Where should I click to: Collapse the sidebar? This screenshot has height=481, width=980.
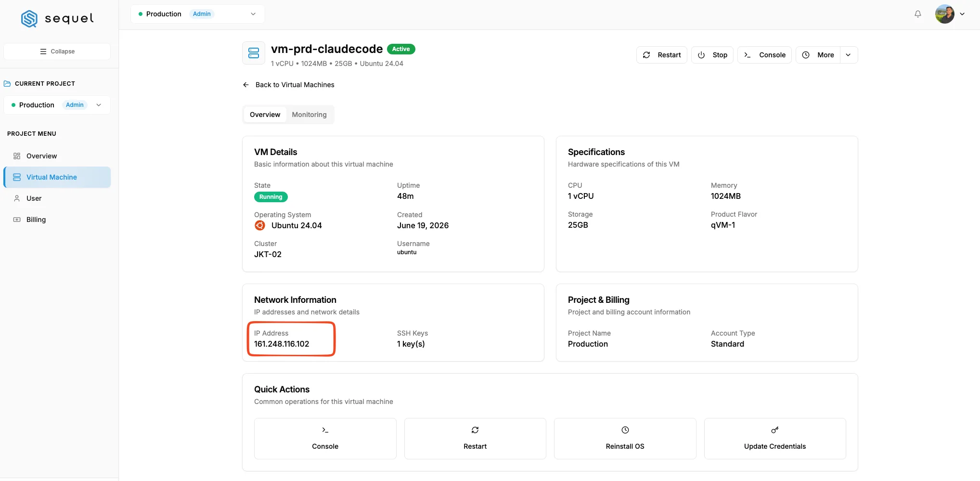[57, 52]
